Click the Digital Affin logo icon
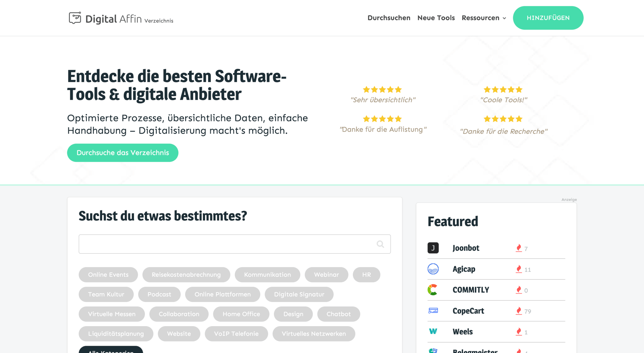Viewport: 644px width, 353px height. (x=75, y=18)
